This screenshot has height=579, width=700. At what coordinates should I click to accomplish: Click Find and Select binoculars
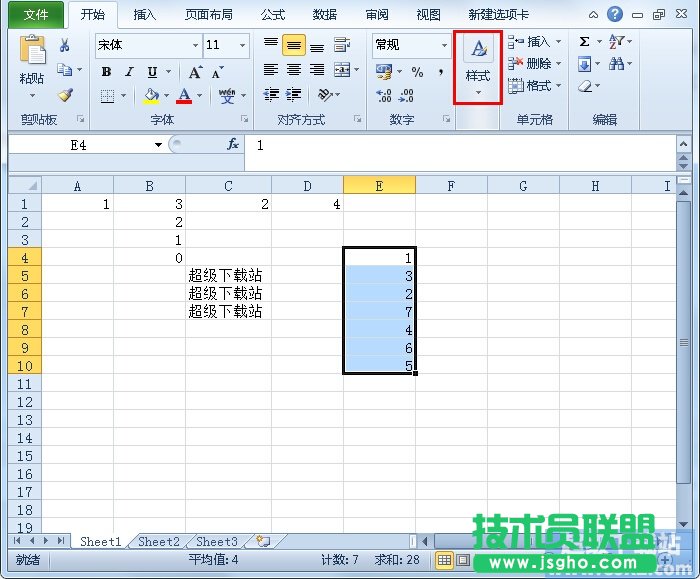(x=617, y=64)
